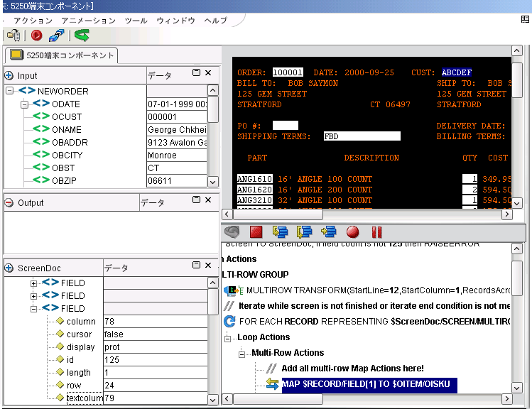Click the blue plus icon beside Input
The height and width of the screenshot is (409, 532).
click(x=9, y=75)
